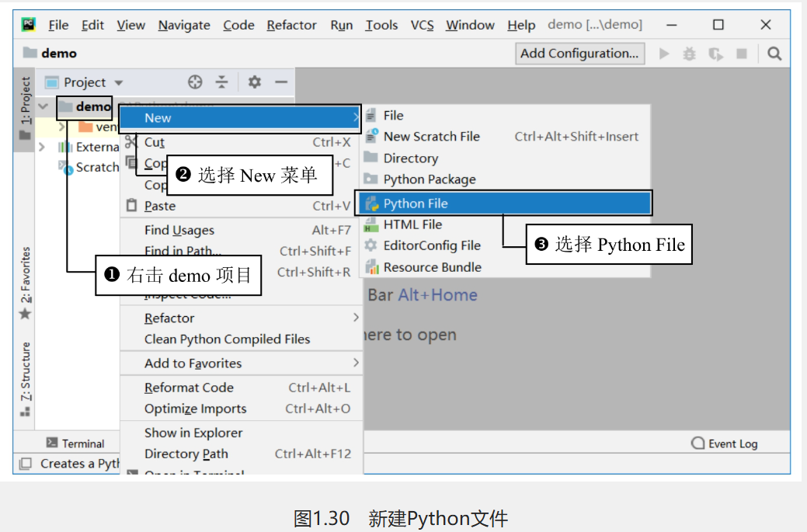The image size is (807, 532).
Task: Click the Resource Bundle icon
Action: (371, 266)
